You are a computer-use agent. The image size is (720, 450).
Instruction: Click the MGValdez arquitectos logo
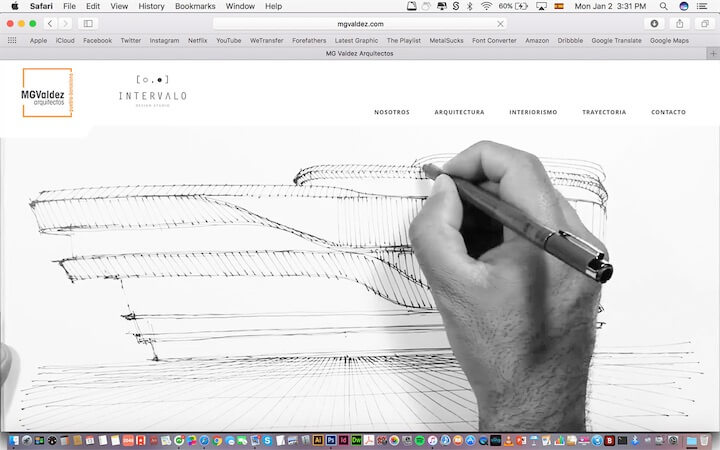pos(47,93)
